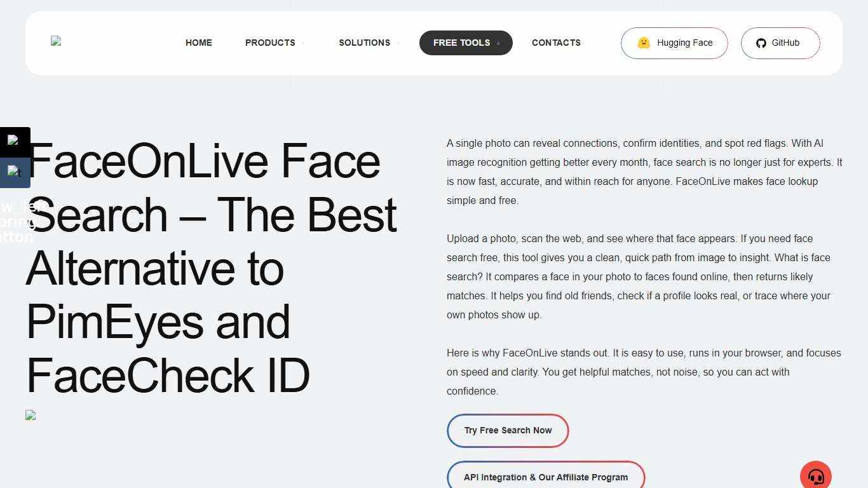Click the broken image below the headline
Viewport: 868px width, 488px height.
[31, 415]
